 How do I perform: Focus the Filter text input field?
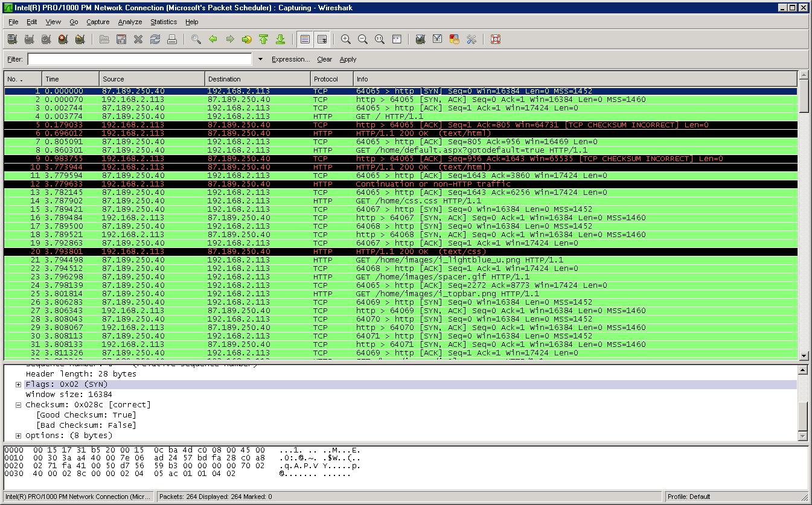point(139,59)
